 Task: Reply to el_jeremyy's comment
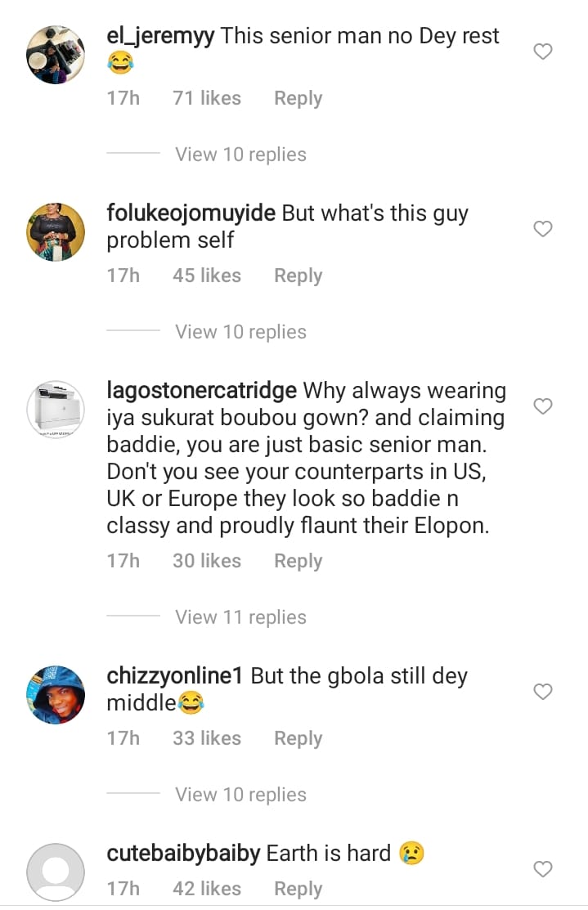click(x=298, y=98)
